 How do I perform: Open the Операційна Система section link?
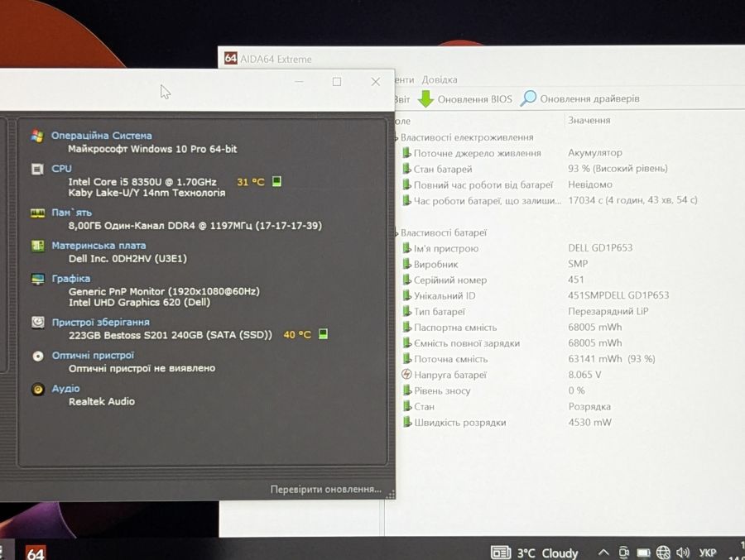[x=101, y=136]
